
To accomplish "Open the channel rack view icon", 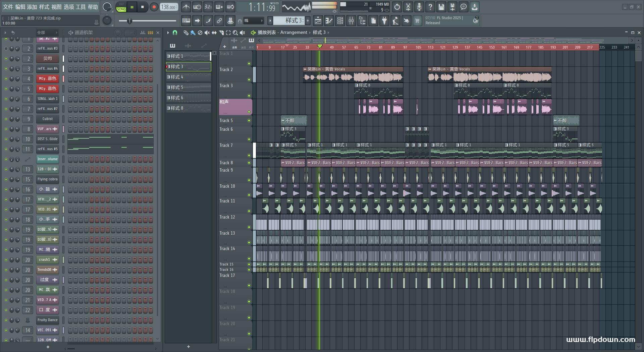I will pos(340,21).
